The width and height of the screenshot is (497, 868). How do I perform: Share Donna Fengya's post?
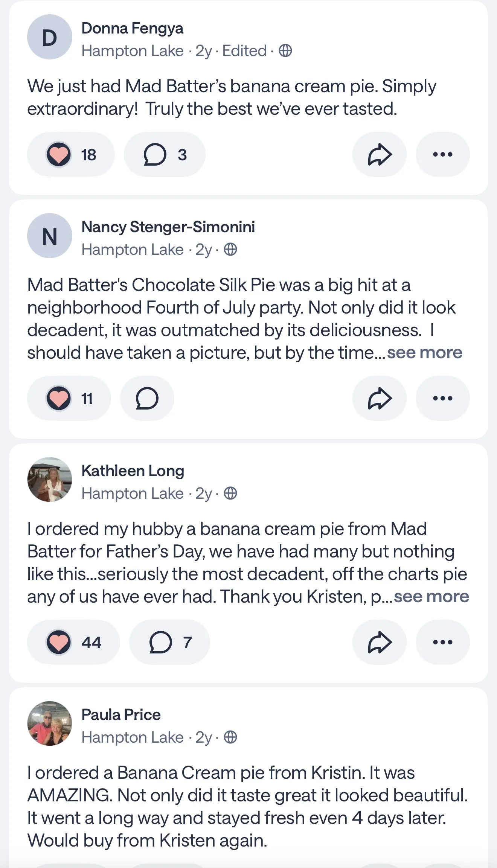tap(380, 154)
